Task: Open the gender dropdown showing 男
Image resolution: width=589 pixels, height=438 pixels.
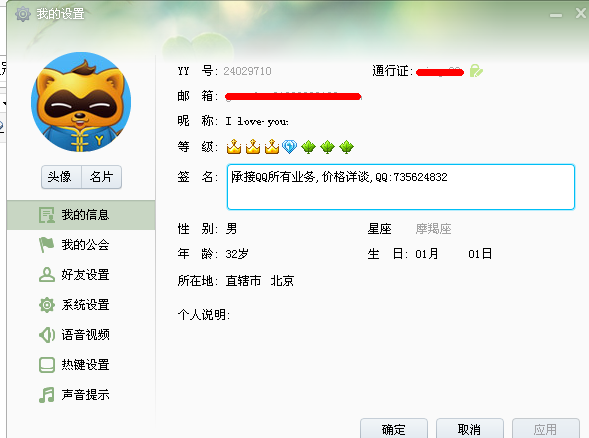Action: (231, 229)
